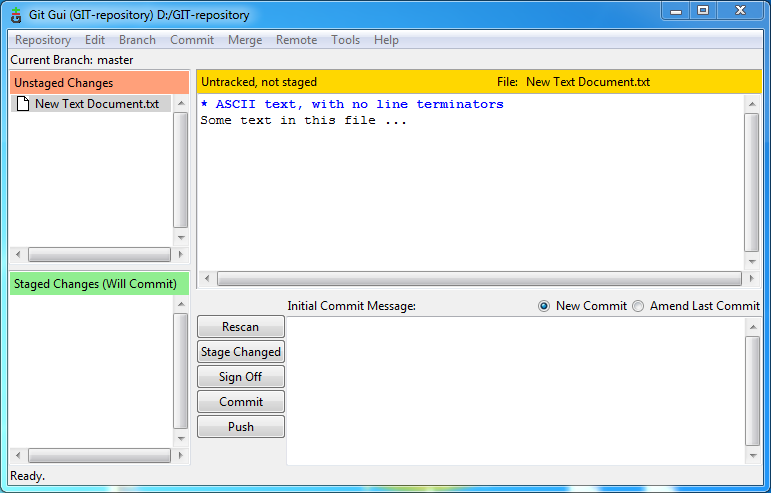Click inside the commit message text area
The width and height of the screenshot is (771, 493).
(515, 391)
